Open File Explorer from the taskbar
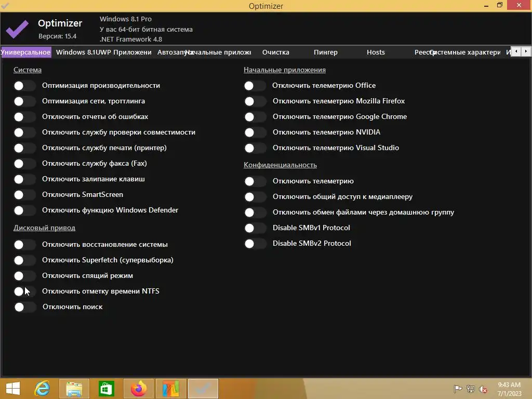 74,389
